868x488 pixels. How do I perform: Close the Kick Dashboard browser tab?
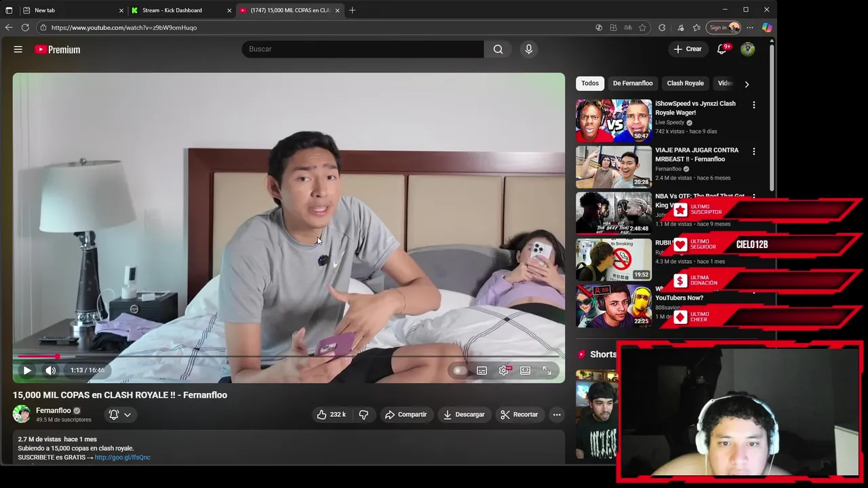tap(229, 10)
